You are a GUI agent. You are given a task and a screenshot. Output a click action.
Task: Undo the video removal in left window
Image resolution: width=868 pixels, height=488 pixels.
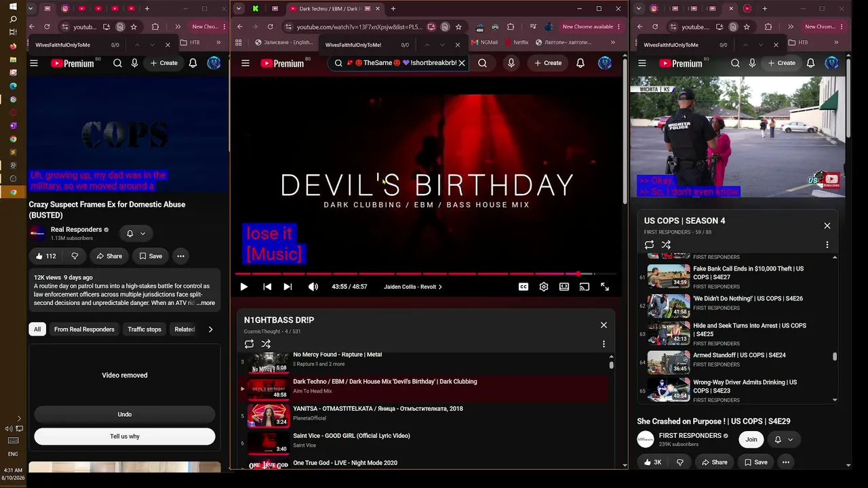click(x=125, y=414)
